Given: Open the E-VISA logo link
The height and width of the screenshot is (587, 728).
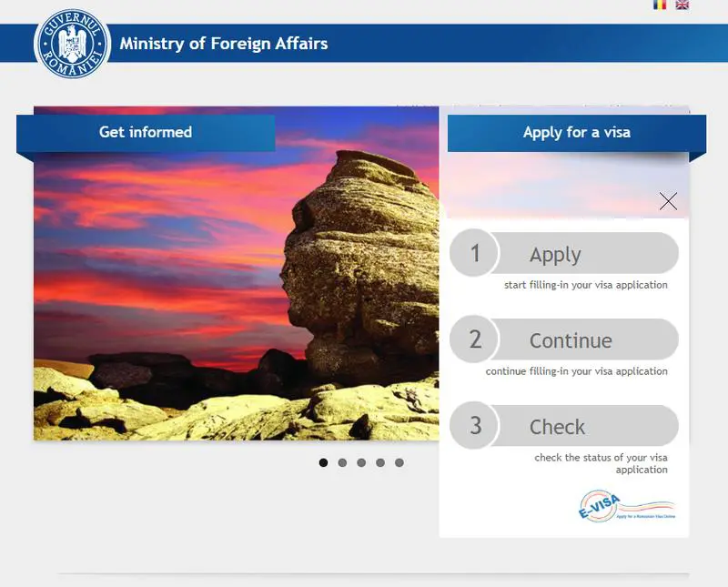Looking at the screenshot, I should click(626, 506).
